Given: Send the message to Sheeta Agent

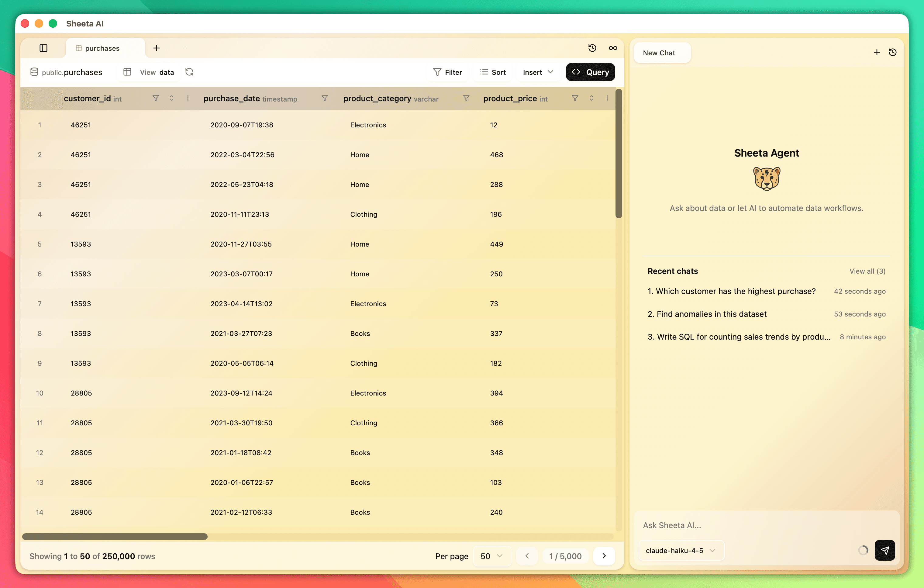Looking at the screenshot, I should (885, 550).
